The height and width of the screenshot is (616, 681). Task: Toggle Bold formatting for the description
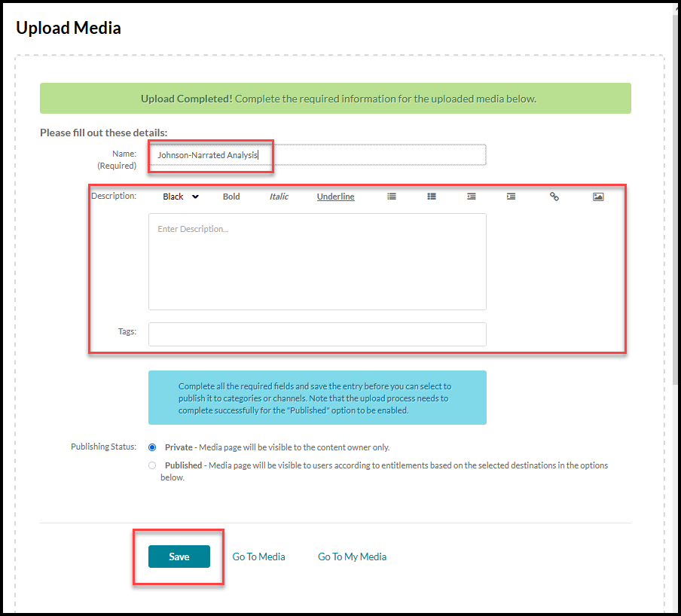pyautogui.click(x=231, y=197)
